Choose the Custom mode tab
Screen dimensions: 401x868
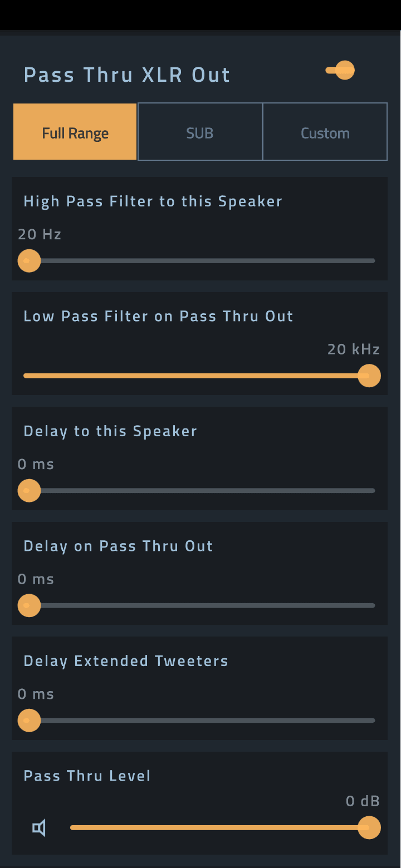(x=325, y=132)
